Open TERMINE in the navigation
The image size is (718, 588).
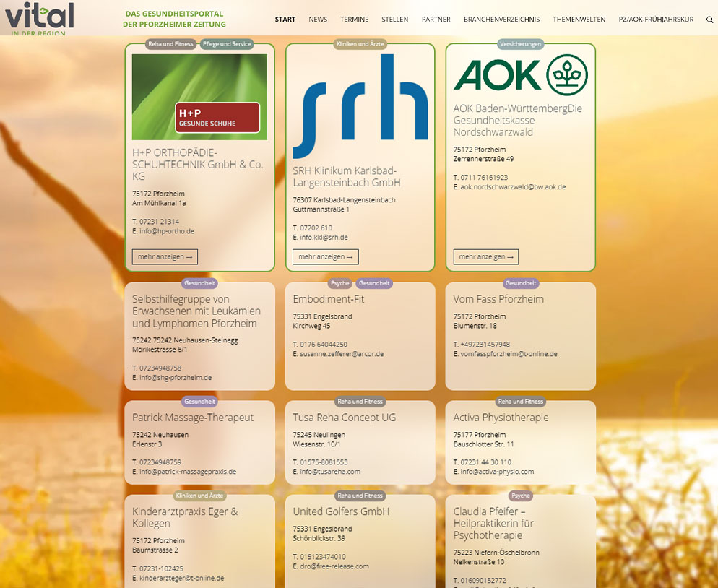tap(354, 20)
